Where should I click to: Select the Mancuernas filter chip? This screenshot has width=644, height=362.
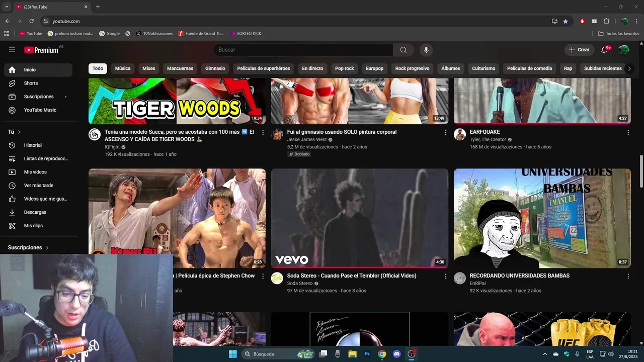pyautogui.click(x=180, y=68)
